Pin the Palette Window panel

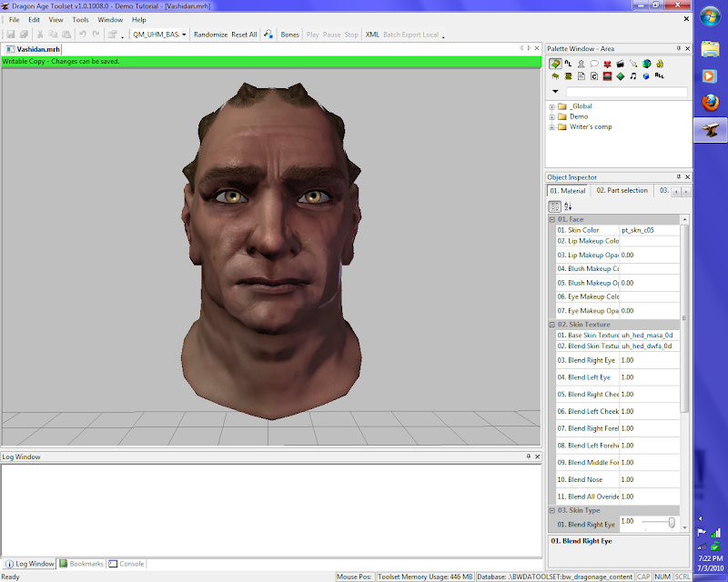pos(678,48)
